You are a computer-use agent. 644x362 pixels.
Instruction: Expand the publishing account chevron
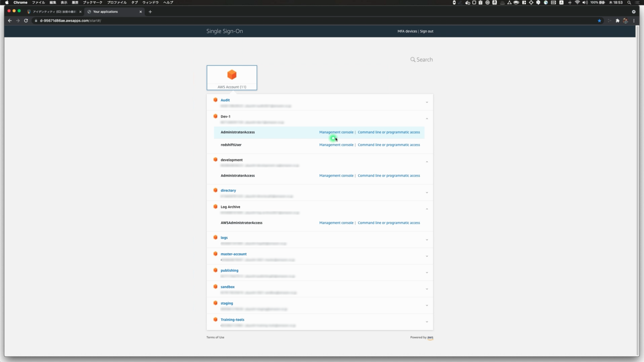tap(427, 273)
